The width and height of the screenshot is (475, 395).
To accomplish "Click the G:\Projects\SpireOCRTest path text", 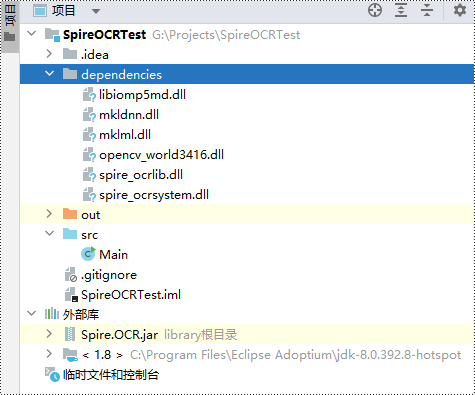I will (226, 35).
